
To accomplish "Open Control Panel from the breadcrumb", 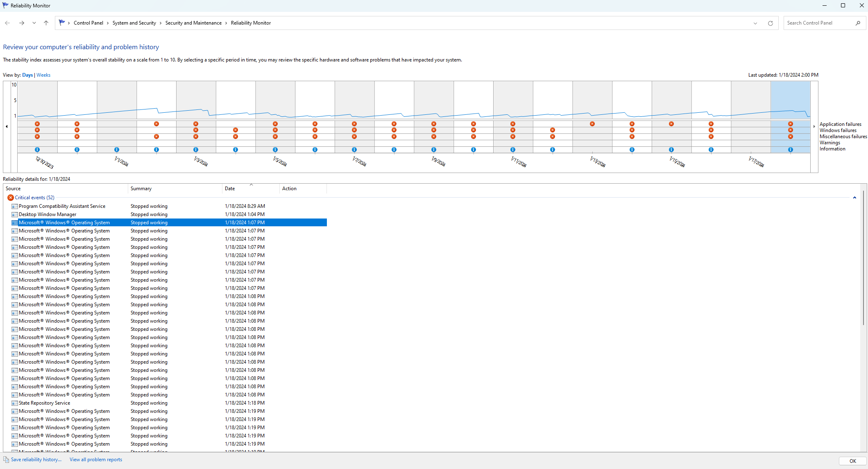I will pyautogui.click(x=88, y=23).
